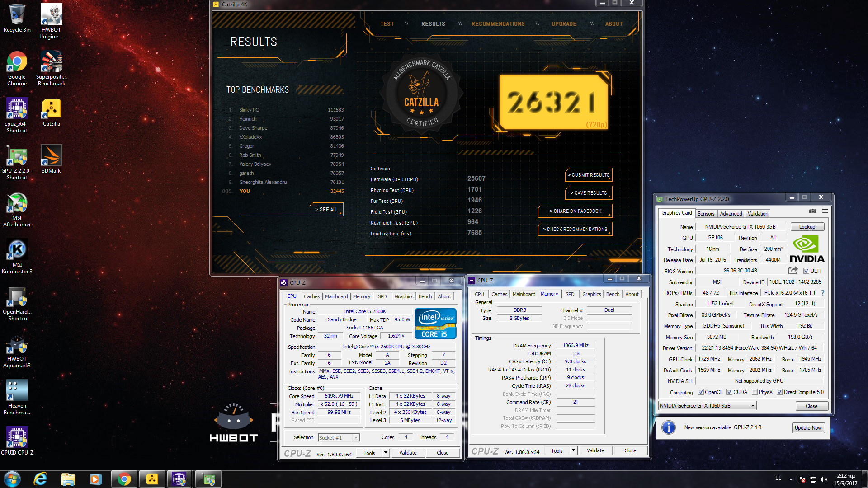Open Catzilla UPGRADE tab
Image resolution: width=868 pixels, height=488 pixels.
click(x=564, y=24)
